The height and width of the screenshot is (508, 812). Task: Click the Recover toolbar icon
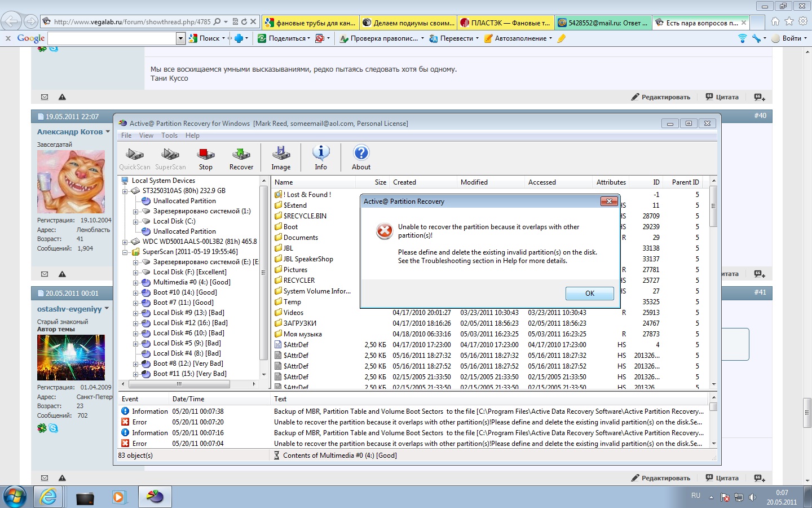click(241, 158)
